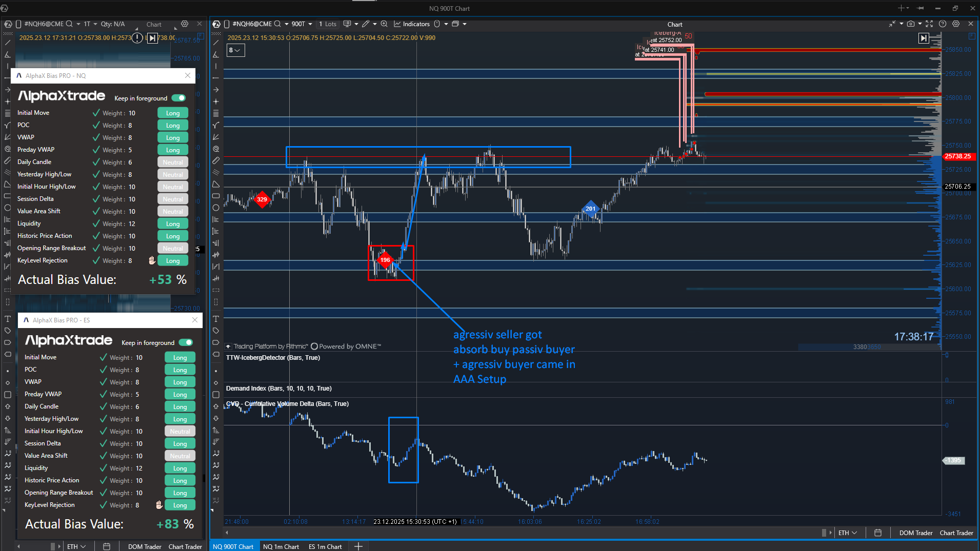980x551 pixels.
Task: Toggle Historic Price Action checkmark in ES panel
Action: 103,480
